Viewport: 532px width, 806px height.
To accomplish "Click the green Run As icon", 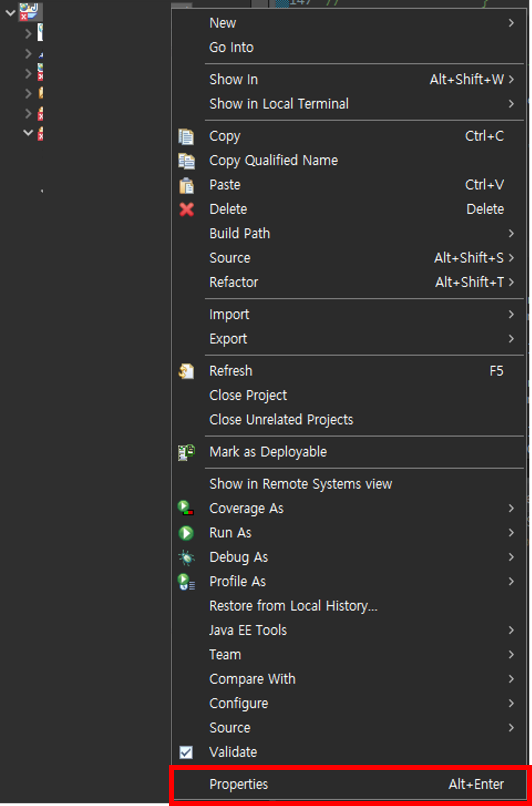I will pos(186,533).
